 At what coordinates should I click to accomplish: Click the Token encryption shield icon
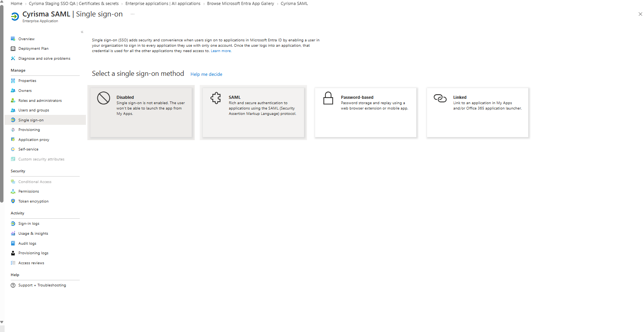point(13,201)
